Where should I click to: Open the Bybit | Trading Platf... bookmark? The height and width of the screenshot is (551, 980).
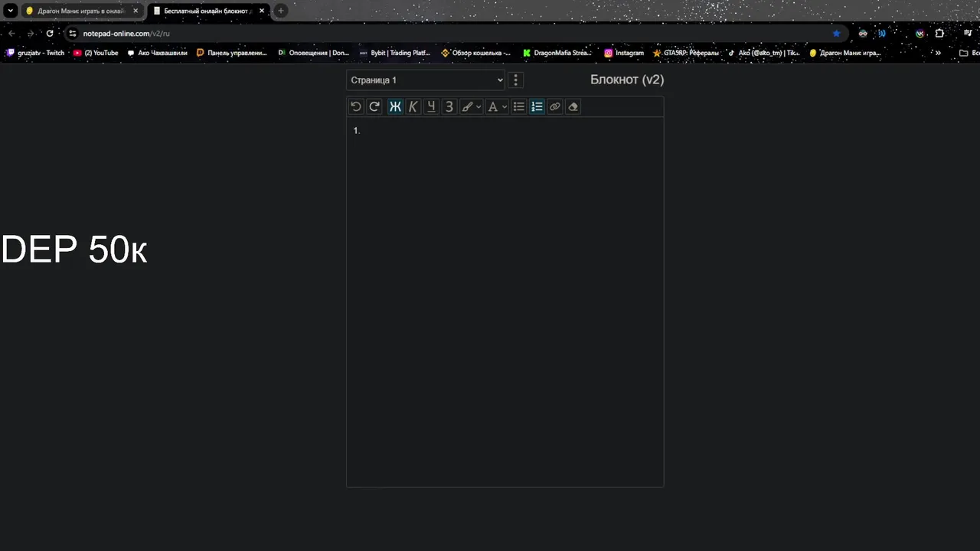[x=395, y=53]
